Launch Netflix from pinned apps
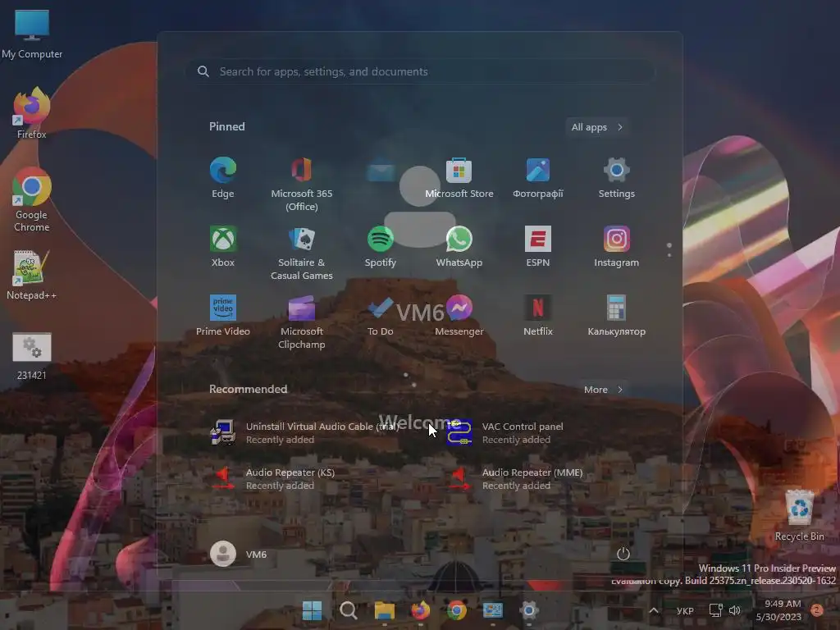Image resolution: width=840 pixels, height=630 pixels. pos(538,316)
